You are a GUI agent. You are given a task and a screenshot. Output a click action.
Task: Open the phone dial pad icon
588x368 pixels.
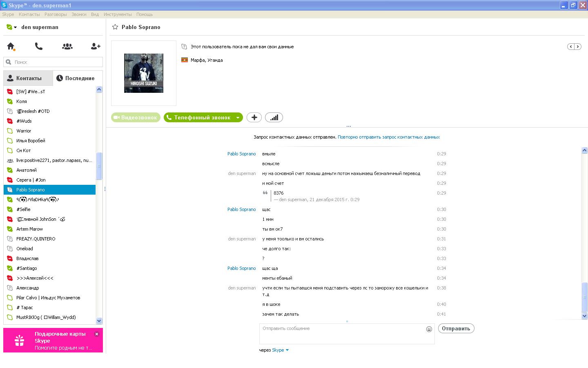click(x=39, y=47)
